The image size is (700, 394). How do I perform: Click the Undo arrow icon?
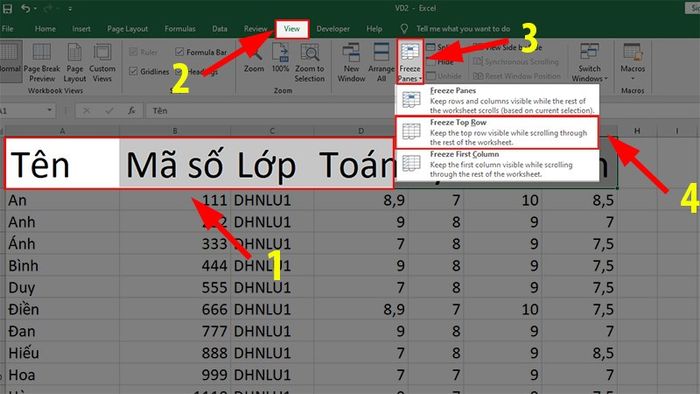tap(25, 8)
